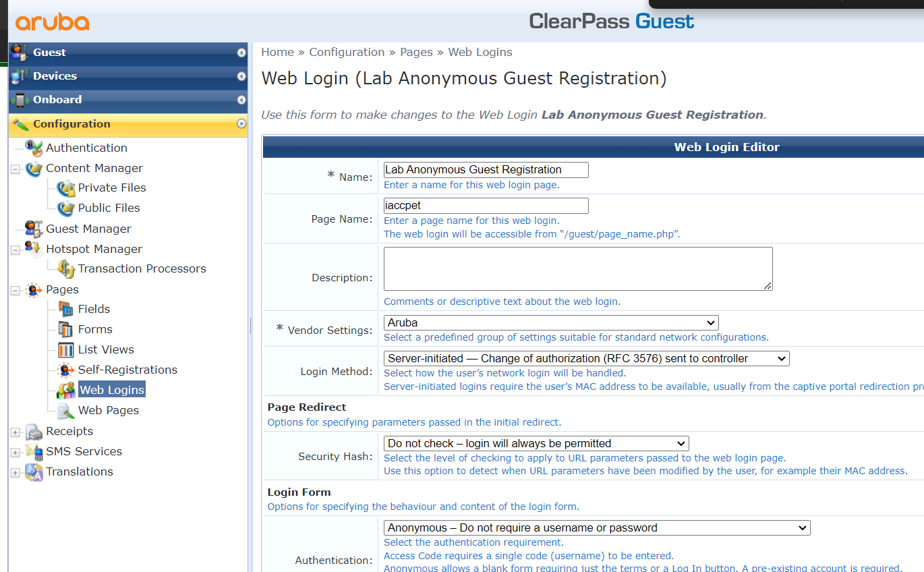
Task: Click the Transaction Processors icon
Action: [x=66, y=268]
